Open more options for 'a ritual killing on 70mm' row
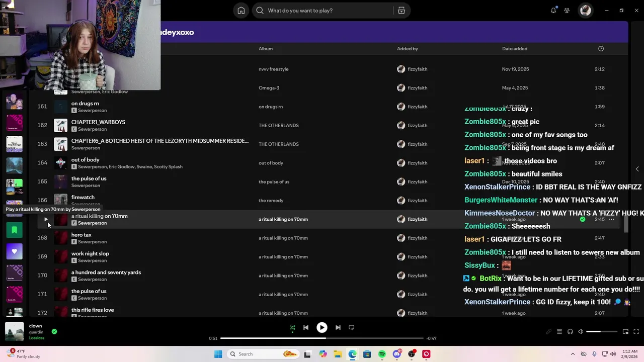Screen dimensions: 644x362 (611, 219)
